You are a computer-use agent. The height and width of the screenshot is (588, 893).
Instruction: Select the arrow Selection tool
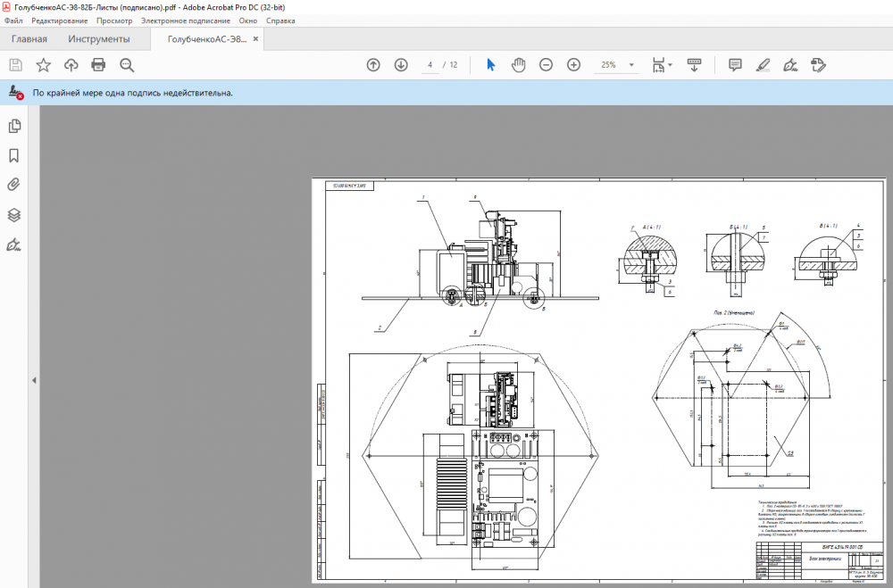(x=490, y=65)
